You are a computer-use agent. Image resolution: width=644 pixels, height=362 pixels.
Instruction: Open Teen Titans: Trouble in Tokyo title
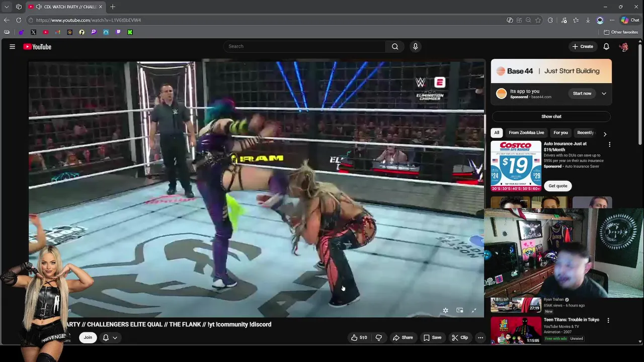pyautogui.click(x=571, y=320)
